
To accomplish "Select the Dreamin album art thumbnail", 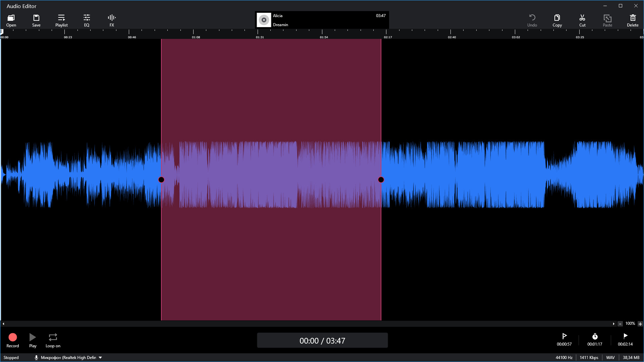I will tap(264, 20).
